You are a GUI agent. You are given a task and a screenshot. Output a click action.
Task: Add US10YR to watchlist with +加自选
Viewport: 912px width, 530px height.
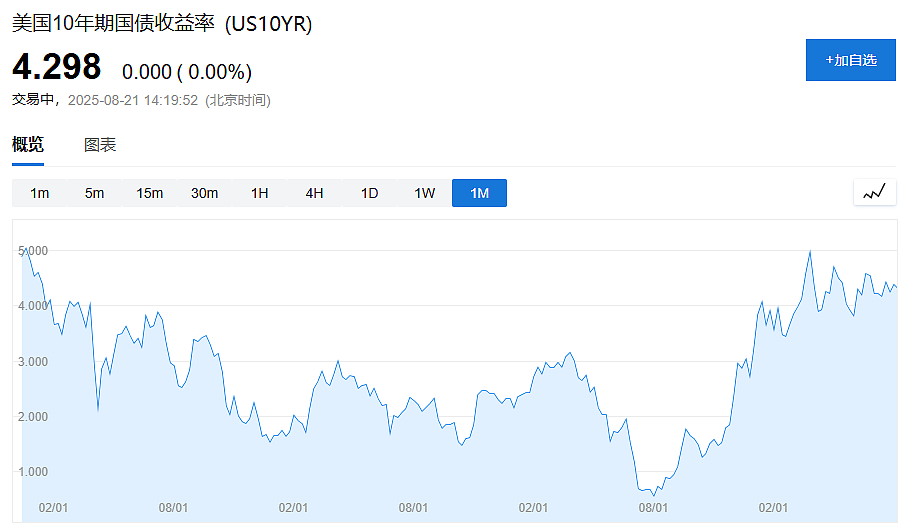coord(850,60)
